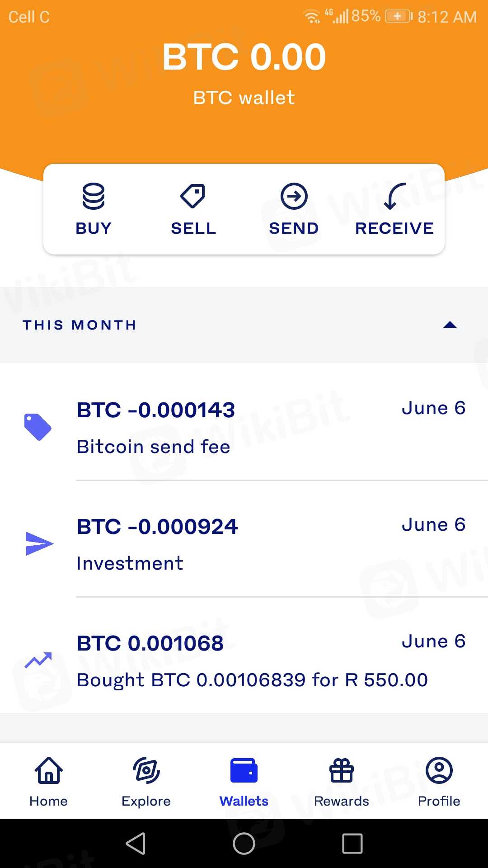The height and width of the screenshot is (868, 488).
Task: Open the Home house icon
Action: tap(49, 770)
